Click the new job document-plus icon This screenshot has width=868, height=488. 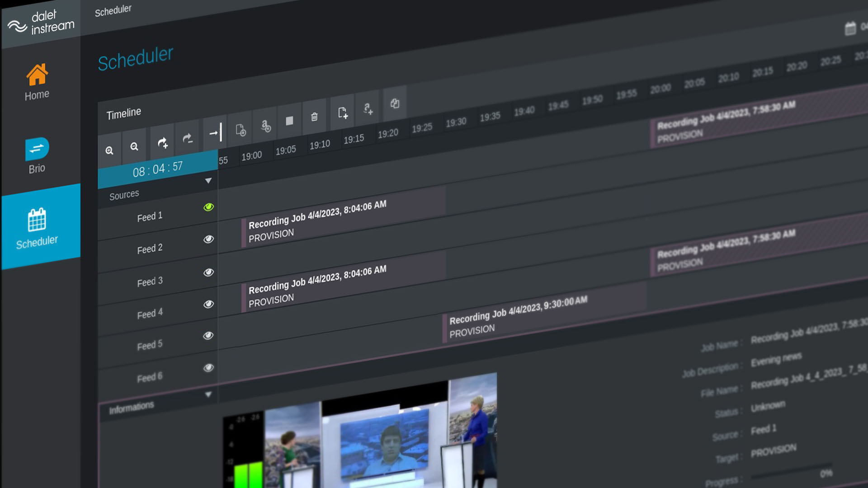[x=343, y=113]
